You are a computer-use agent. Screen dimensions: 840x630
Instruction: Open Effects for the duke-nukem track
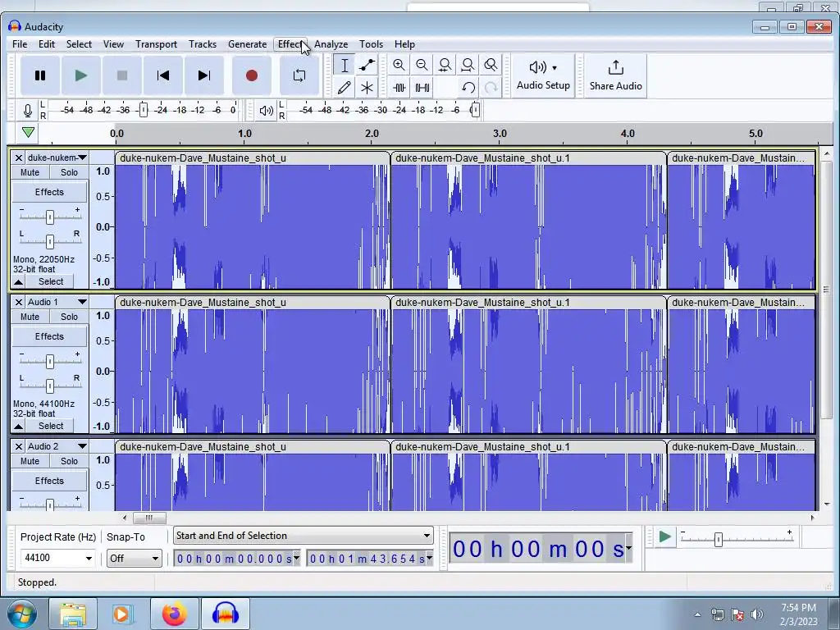tap(49, 192)
